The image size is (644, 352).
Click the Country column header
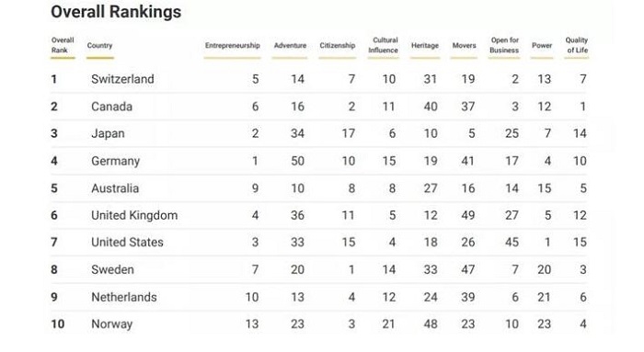99,46
